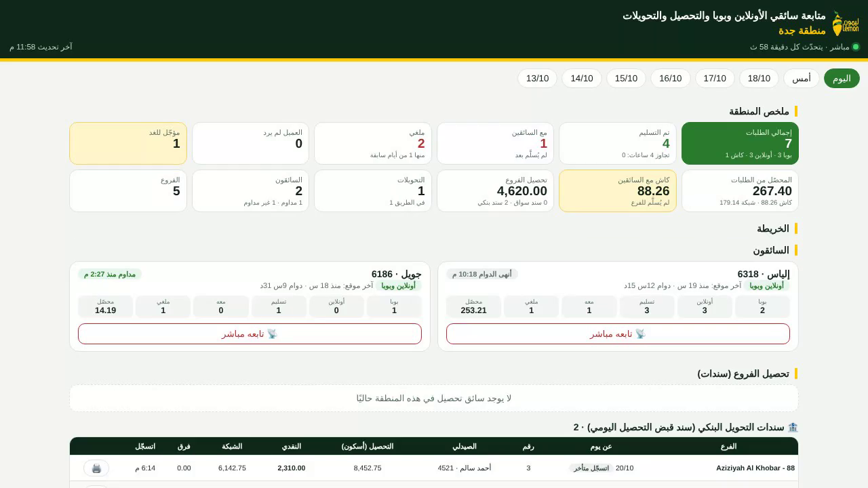
Task: Click the التحصيل (أسكون) column header
Action: tap(368, 446)
